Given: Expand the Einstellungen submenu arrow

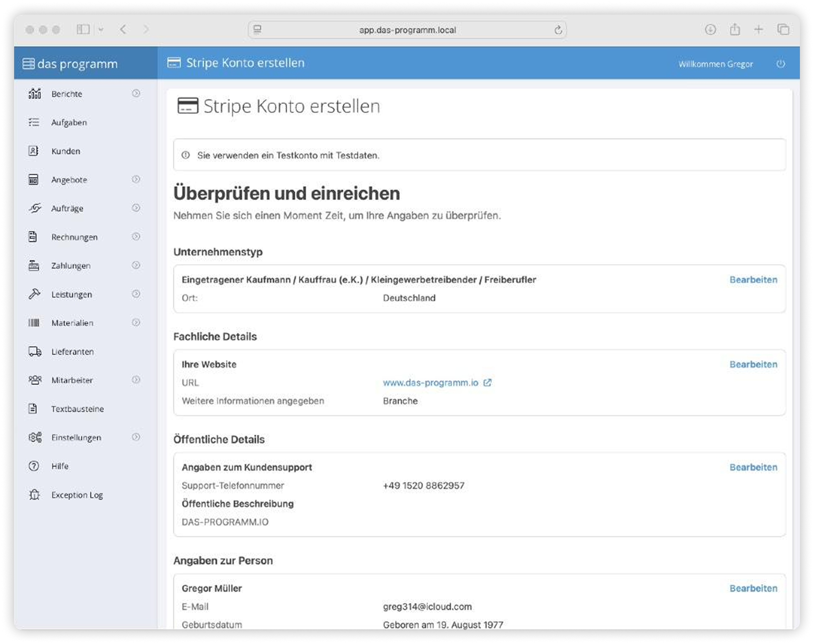Looking at the screenshot, I should (x=136, y=437).
